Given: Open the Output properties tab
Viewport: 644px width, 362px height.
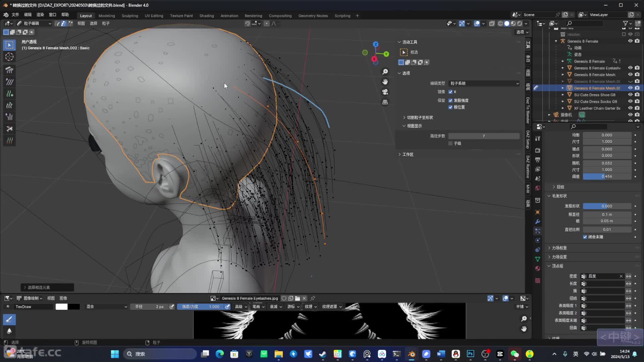Looking at the screenshot, I should pos(538,160).
